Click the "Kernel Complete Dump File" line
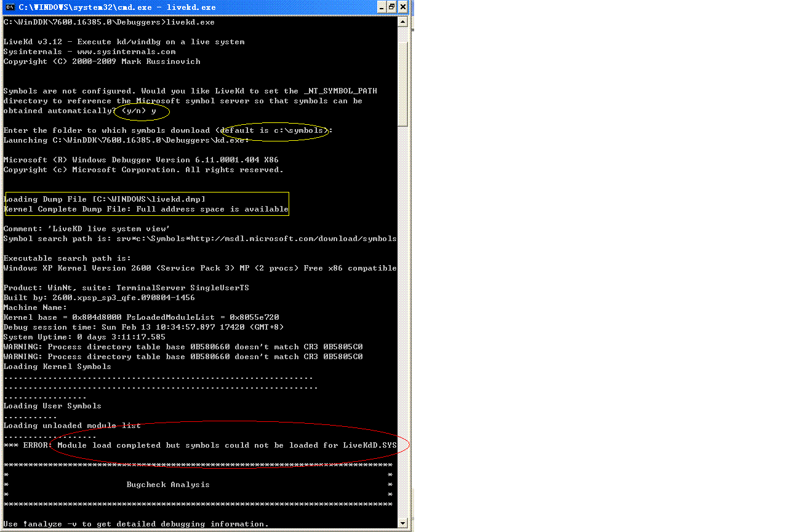800x532 pixels. 146,209
